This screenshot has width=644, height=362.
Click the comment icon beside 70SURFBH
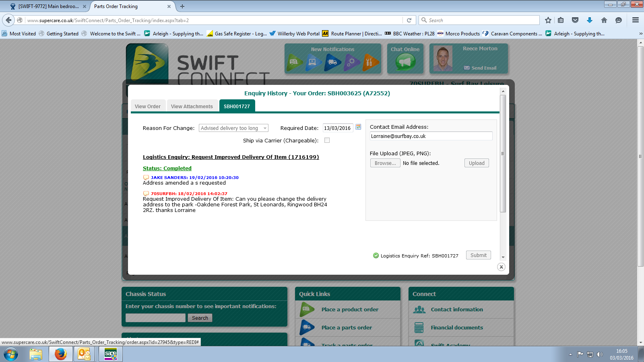click(146, 193)
